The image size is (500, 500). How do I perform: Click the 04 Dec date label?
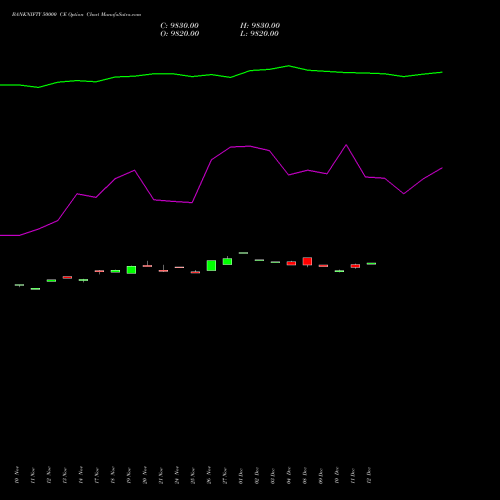pyautogui.click(x=289, y=475)
